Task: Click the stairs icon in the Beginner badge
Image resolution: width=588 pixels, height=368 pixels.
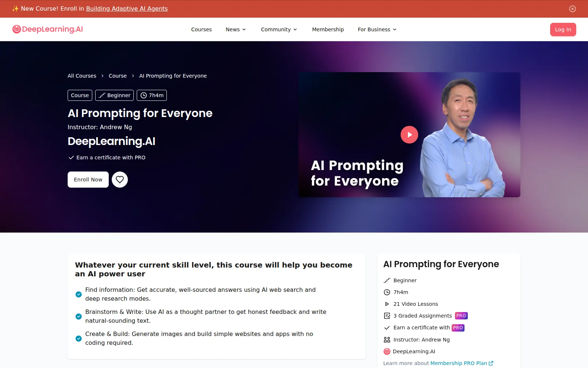Action: tap(102, 95)
